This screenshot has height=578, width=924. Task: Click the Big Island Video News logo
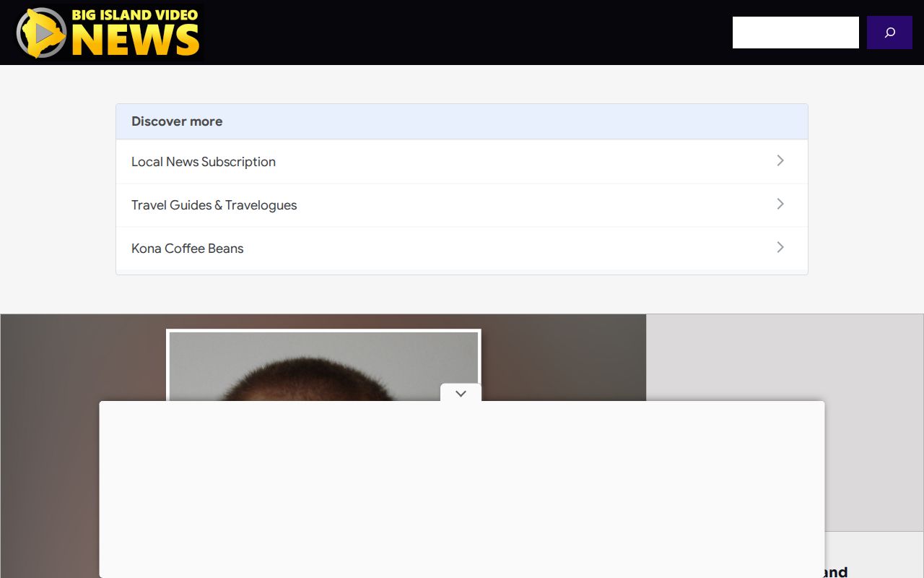coord(108,33)
